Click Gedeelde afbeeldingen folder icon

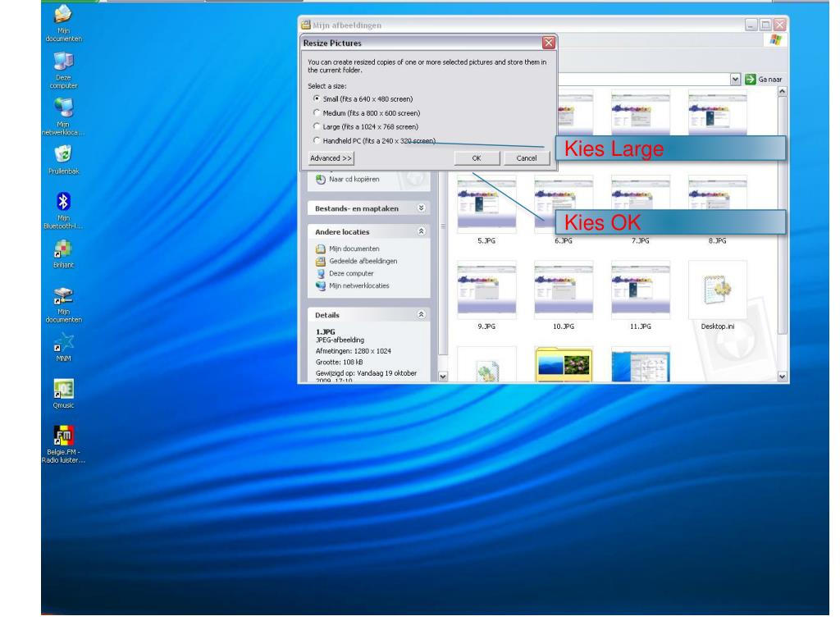tap(321, 261)
